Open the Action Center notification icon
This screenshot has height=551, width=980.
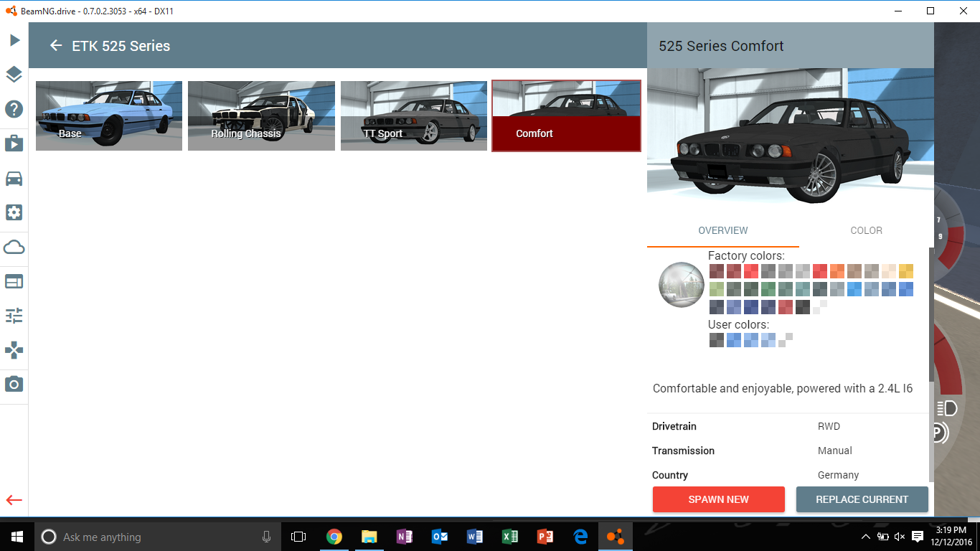(x=918, y=537)
